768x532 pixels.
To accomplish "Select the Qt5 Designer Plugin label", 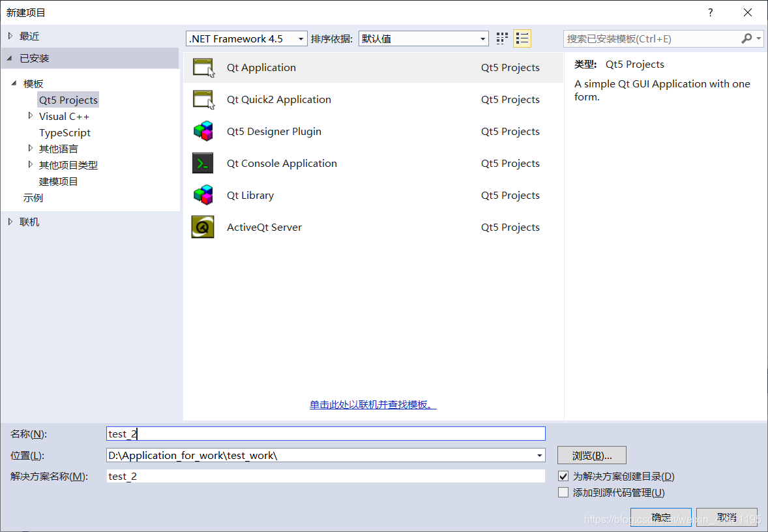I will click(x=274, y=131).
